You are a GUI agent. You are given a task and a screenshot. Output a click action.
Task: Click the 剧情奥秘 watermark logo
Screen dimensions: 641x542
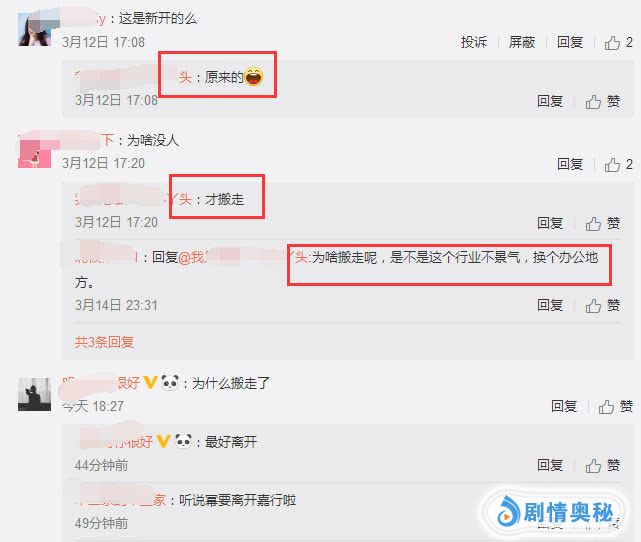[556, 512]
